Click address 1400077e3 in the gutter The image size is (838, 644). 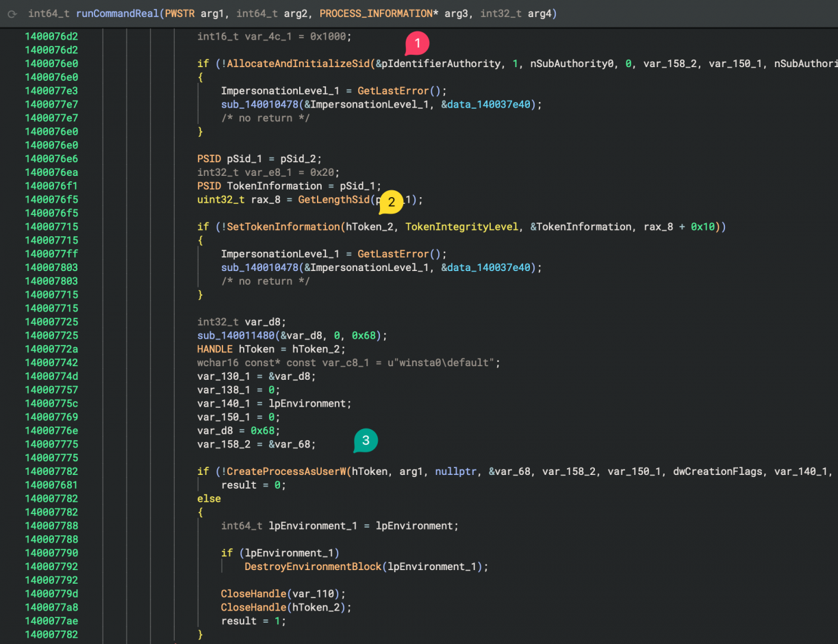51,91
